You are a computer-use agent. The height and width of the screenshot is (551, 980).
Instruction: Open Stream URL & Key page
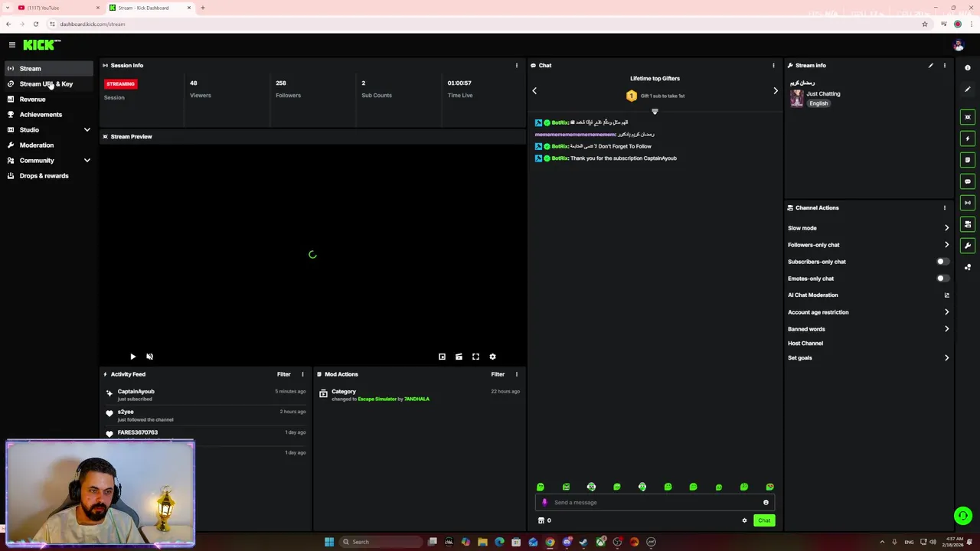(x=47, y=84)
